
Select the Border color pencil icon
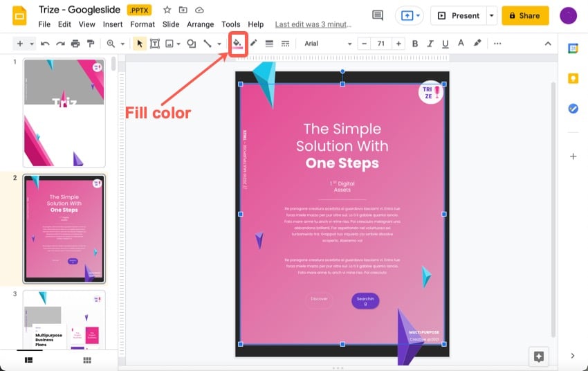click(254, 44)
